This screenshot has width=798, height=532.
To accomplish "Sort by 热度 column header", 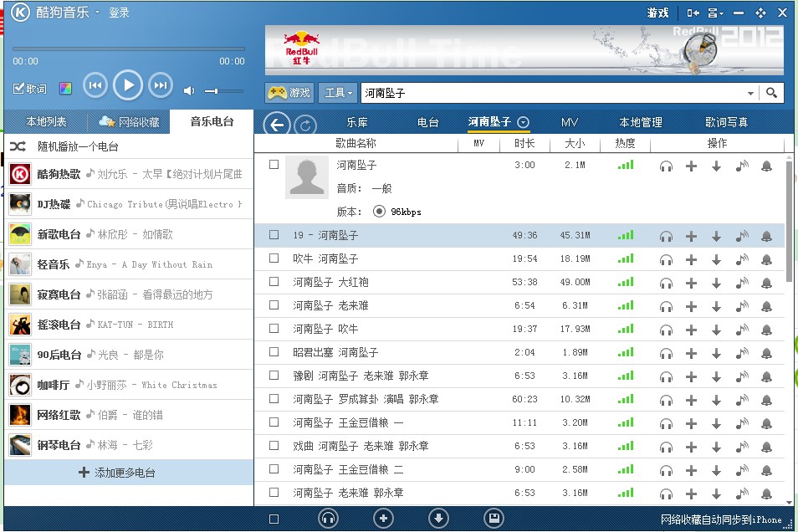I will (x=625, y=143).
